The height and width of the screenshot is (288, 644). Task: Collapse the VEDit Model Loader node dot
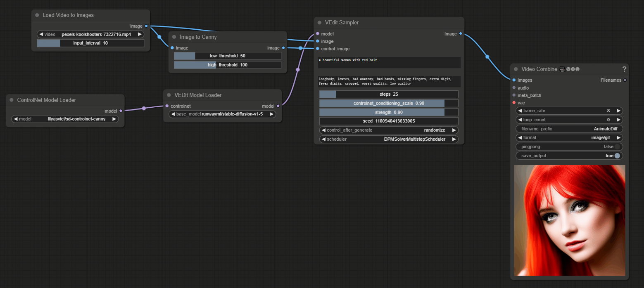pos(169,95)
